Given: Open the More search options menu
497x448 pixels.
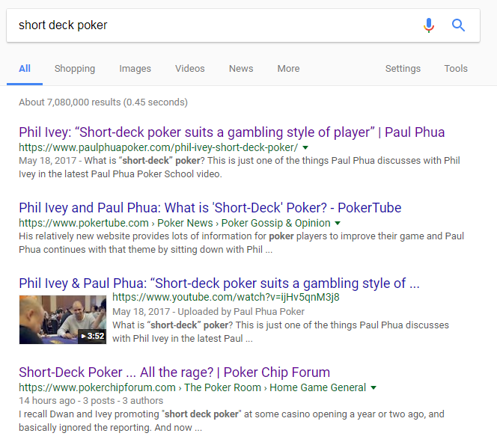Looking at the screenshot, I should 288,69.
